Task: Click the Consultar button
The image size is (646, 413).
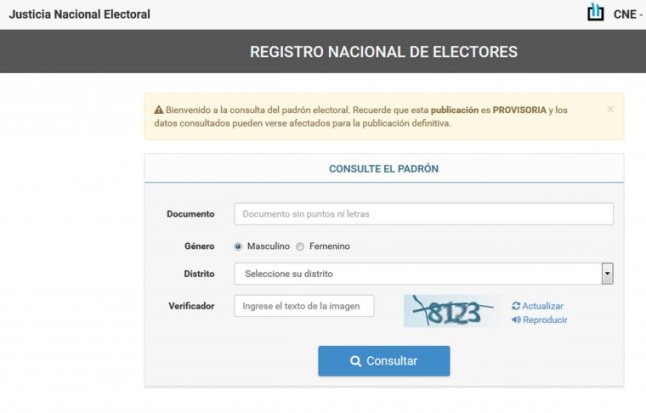Action: pos(384,361)
